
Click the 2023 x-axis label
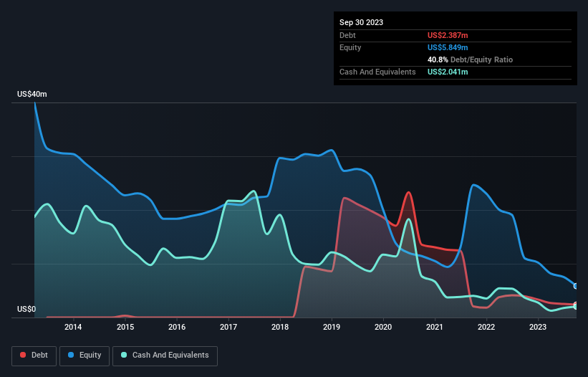[538, 327]
